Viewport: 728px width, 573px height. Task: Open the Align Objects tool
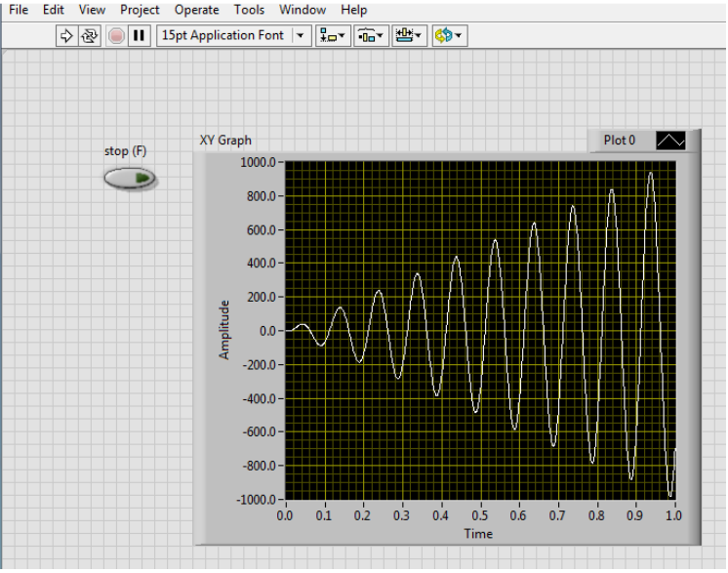click(x=333, y=36)
